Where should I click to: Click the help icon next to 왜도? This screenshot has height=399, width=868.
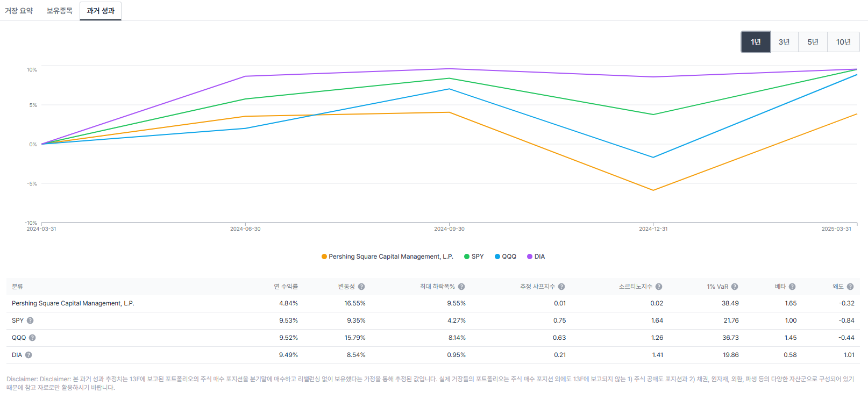pyautogui.click(x=850, y=287)
